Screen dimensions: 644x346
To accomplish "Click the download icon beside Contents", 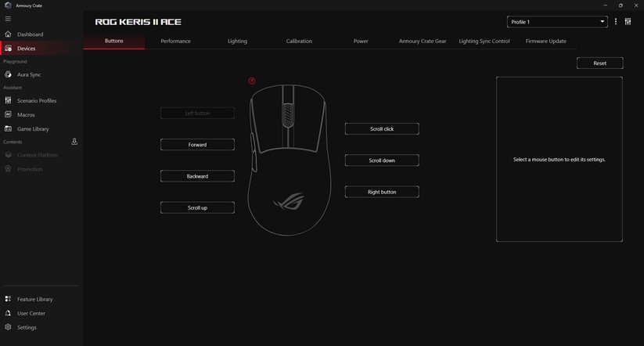I will click(x=74, y=142).
